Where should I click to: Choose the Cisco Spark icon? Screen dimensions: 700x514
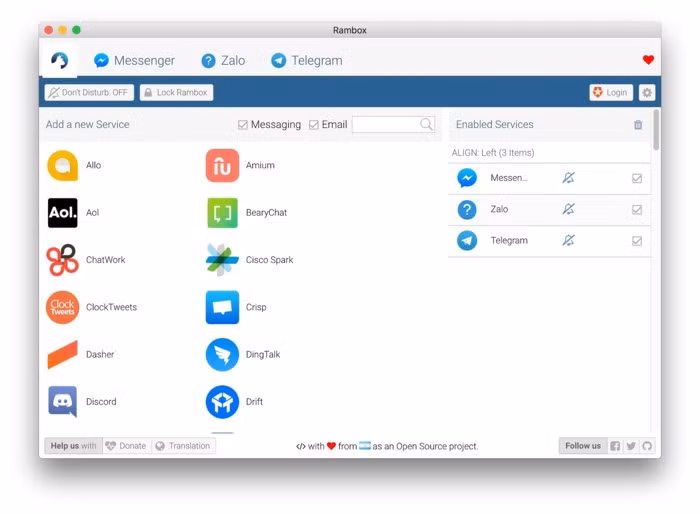point(222,260)
